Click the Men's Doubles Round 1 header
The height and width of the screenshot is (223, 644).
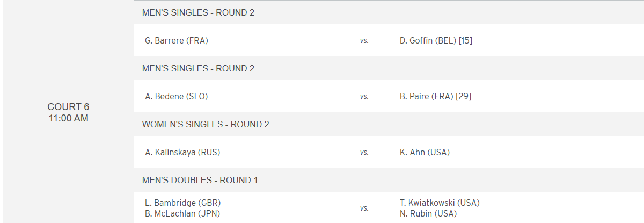coord(389,180)
